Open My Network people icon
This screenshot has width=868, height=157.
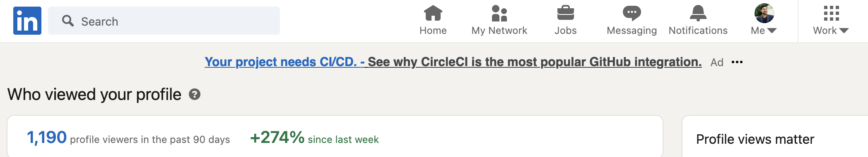click(x=499, y=13)
